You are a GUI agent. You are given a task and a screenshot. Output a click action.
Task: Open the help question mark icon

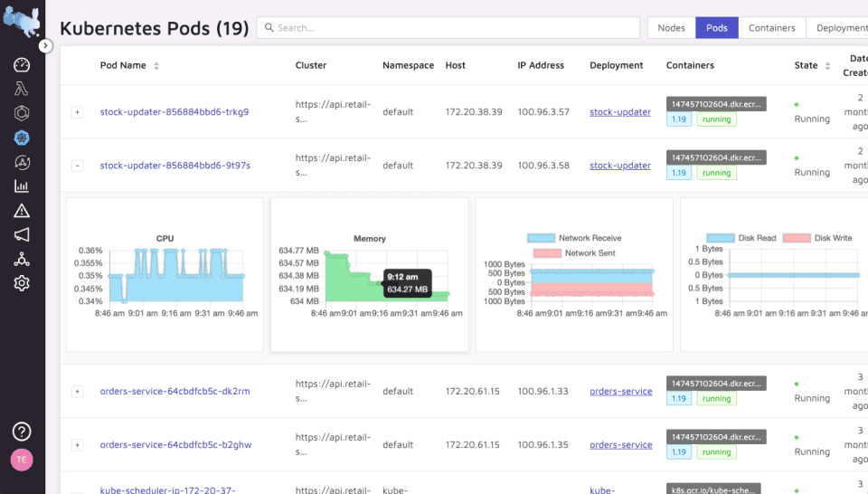click(22, 431)
